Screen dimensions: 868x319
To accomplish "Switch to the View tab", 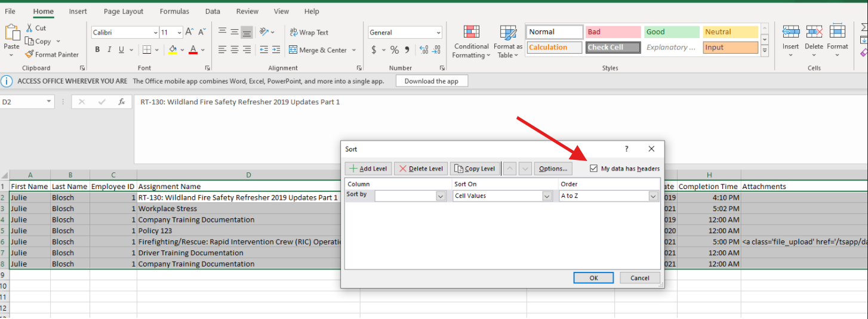I will click(x=282, y=11).
